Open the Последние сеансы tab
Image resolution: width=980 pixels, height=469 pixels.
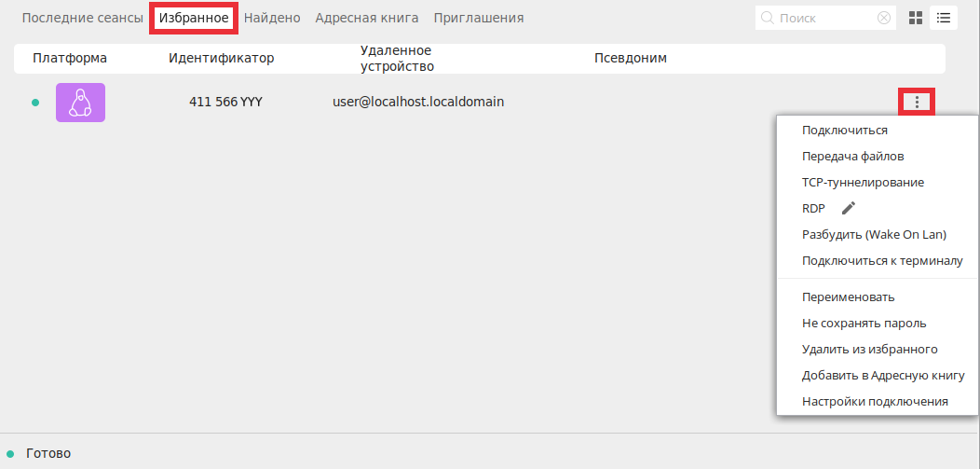[x=83, y=18]
